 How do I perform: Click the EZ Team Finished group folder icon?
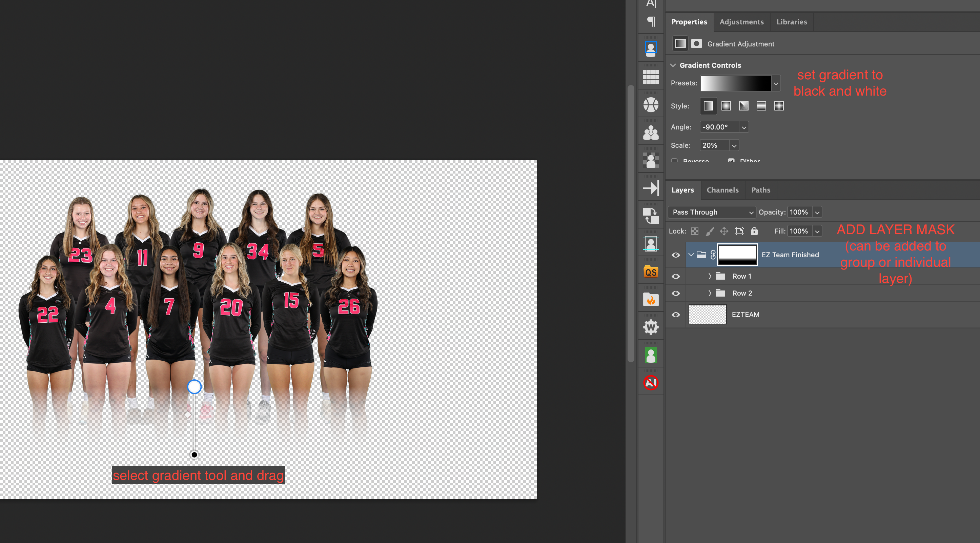pos(701,255)
